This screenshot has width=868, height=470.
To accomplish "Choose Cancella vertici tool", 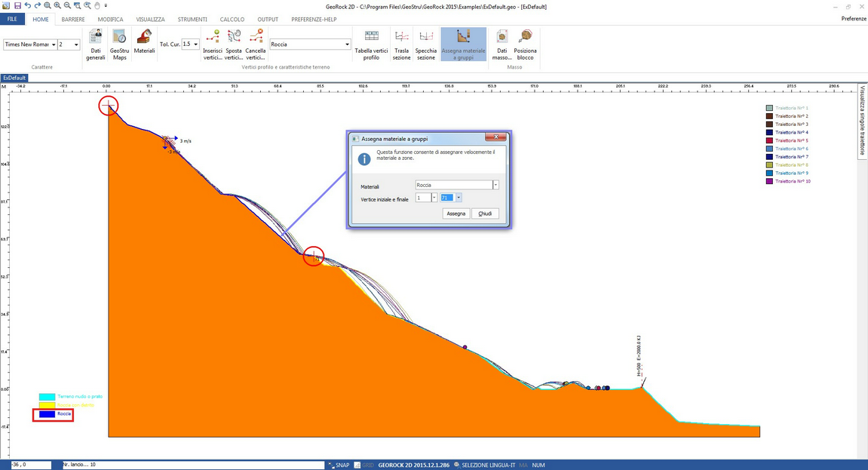I will 256,45.
